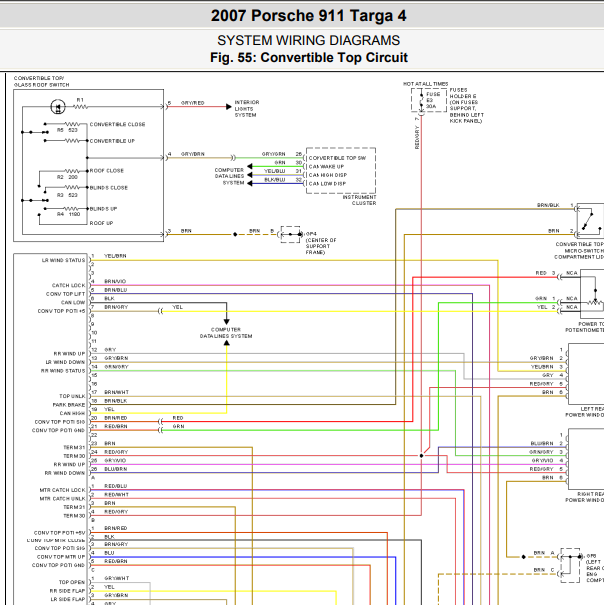The image size is (604, 605).
Task: Select the "ROOF CLOSE" switch label
Action: click(x=107, y=171)
